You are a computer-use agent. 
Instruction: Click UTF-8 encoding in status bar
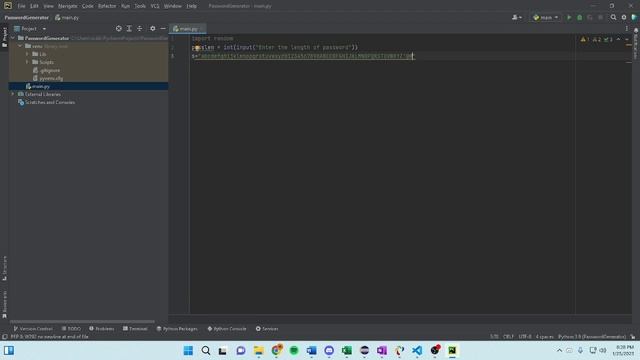click(x=525, y=337)
